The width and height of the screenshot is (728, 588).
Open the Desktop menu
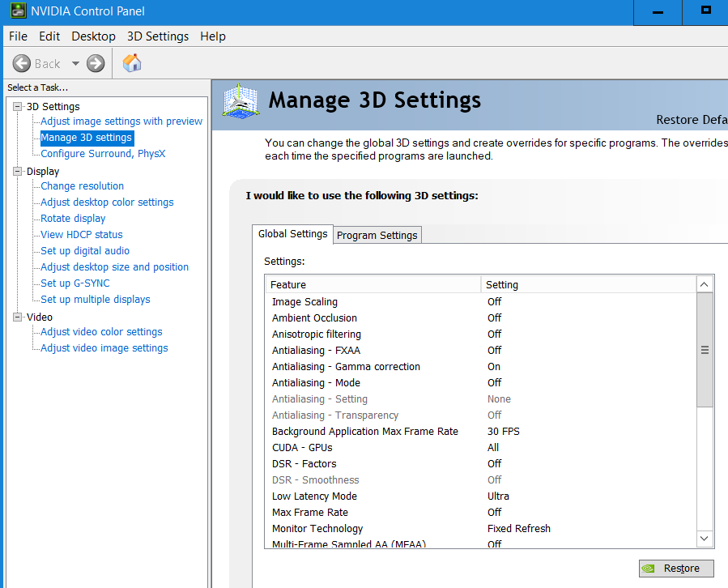[93, 36]
